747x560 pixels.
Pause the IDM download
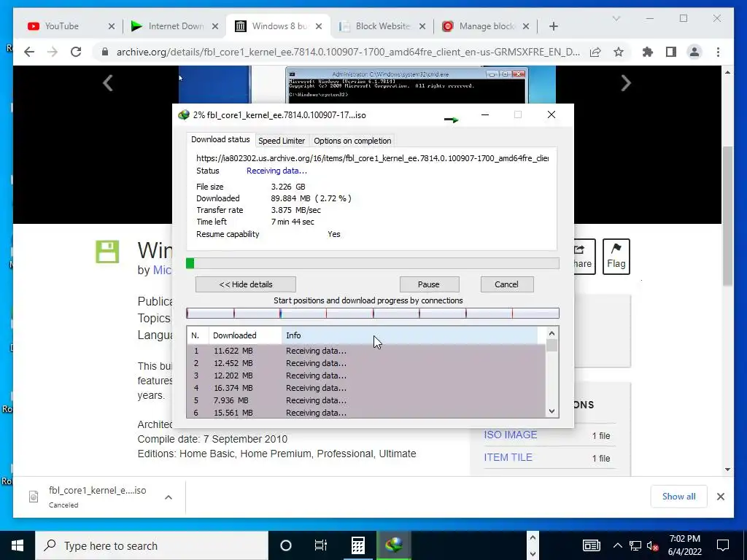[x=429, y=284]
